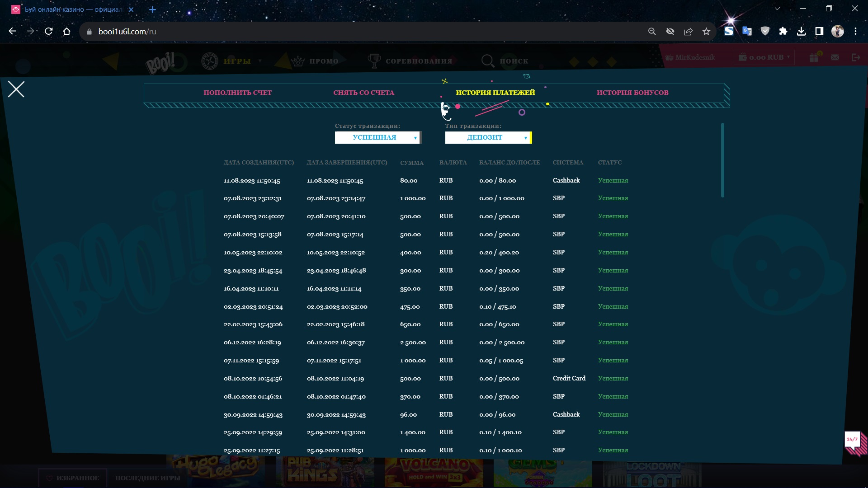Screen dimensions: 868x488
Task: Click the home page icon
Action: pos(67,32)
